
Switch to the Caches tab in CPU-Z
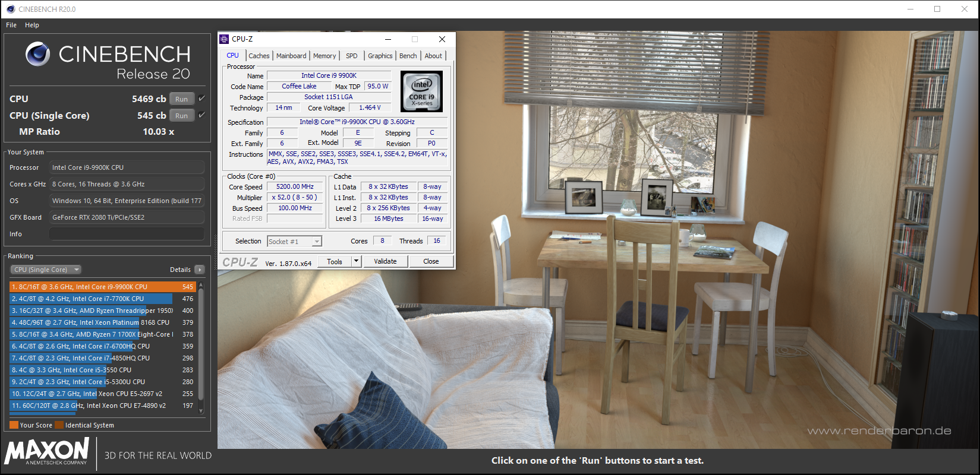click(259, 56)
